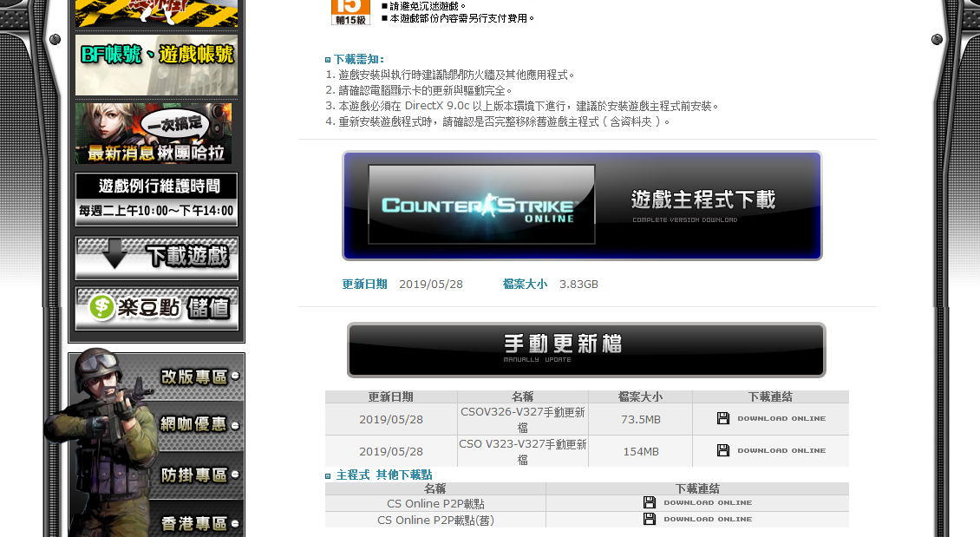Viewport: 980px width, 537px height.
Task: Click floppy disk icon for CSOV326-V327 update
Action: pos(723,418)
